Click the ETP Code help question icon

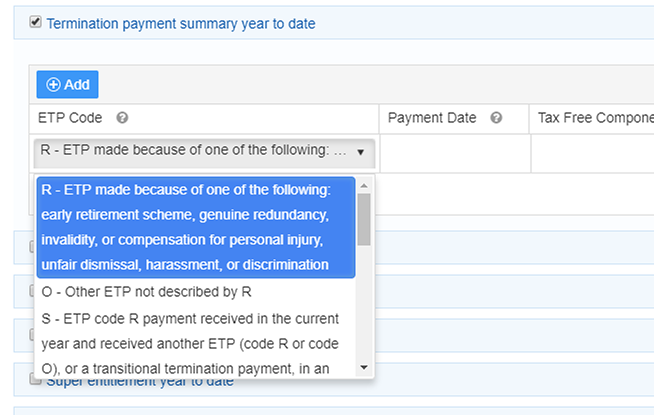pos(122,118)
